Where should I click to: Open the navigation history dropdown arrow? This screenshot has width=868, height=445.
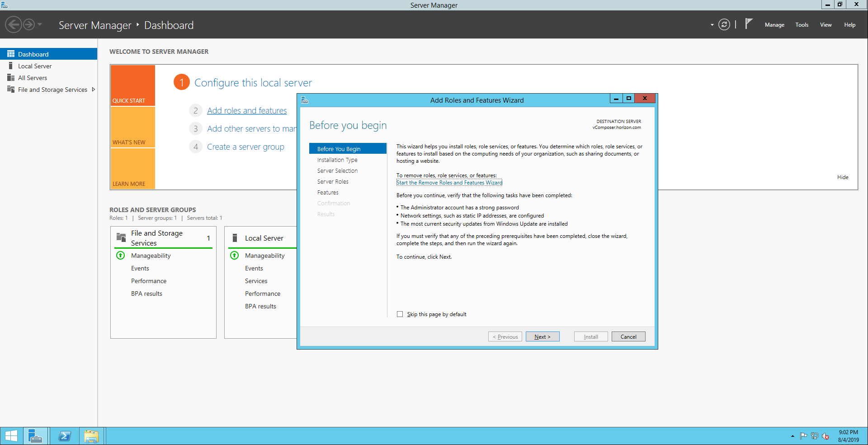click(40, 24)
